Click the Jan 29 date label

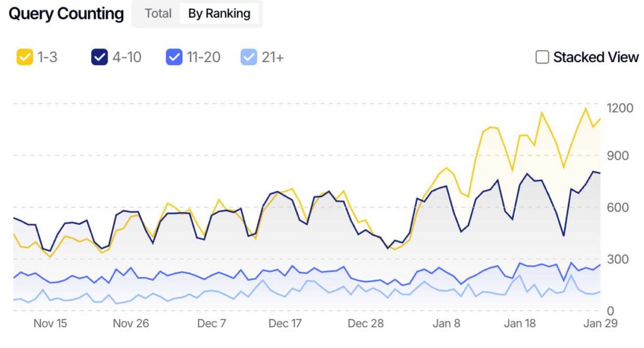click(601, 324)
